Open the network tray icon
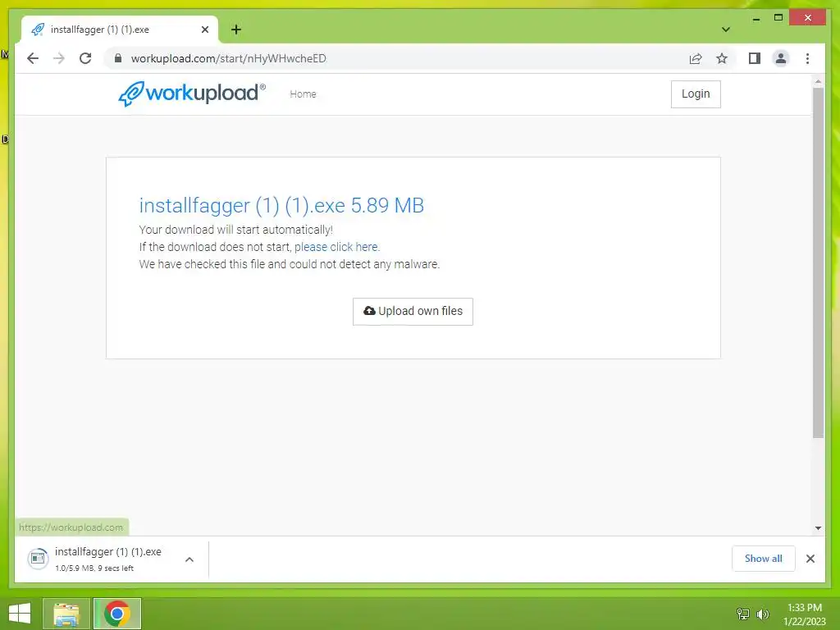This screenshot has height=630, width=840. tap(742, 614)
